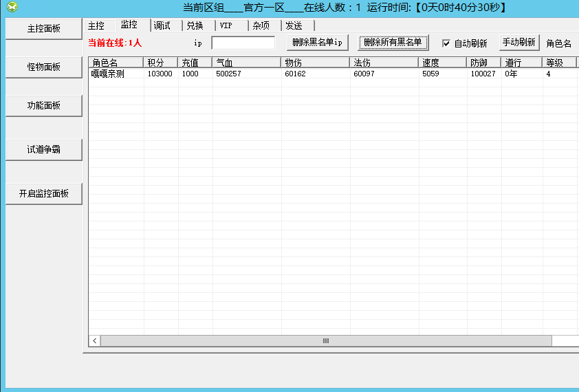The height and width of the screenshot is (392, 579).
Task: Switch to the 发送 tab
Action: coord(298,25)
